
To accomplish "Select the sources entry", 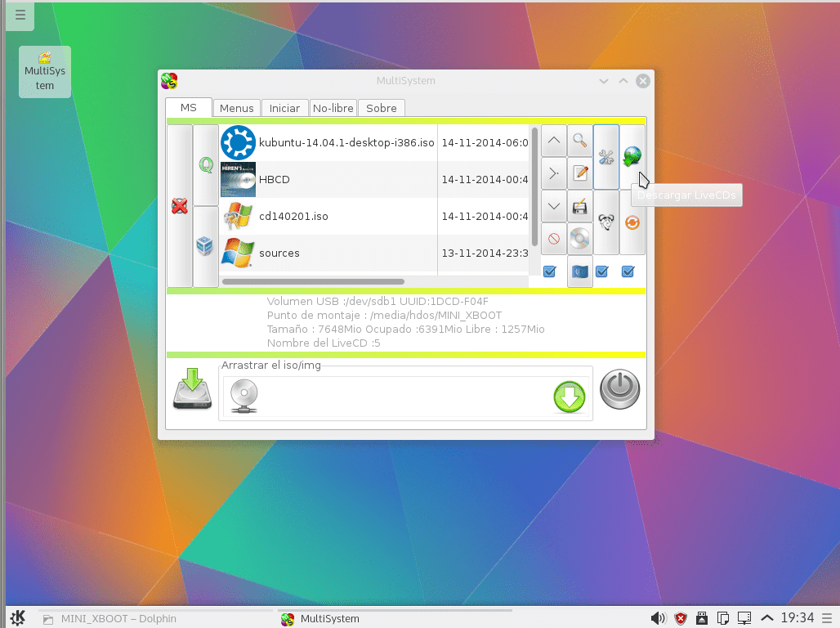I will click(x=374, y=253).
